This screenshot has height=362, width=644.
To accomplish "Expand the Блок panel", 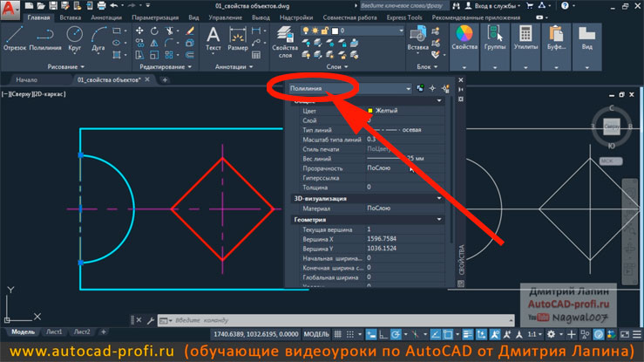I will coord(427,66).
